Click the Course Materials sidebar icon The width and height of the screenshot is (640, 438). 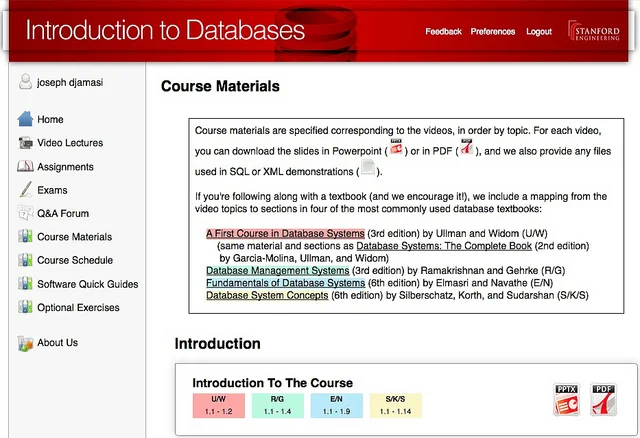pos(25,236)
